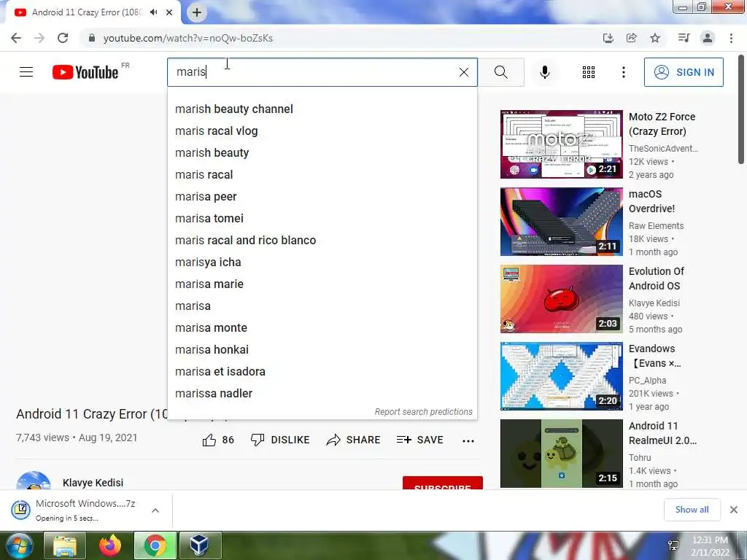This screenshot has width=747, height=560.
Task: Open macOS Overdrive video thumbnail
Action: (x=561, y=222)
